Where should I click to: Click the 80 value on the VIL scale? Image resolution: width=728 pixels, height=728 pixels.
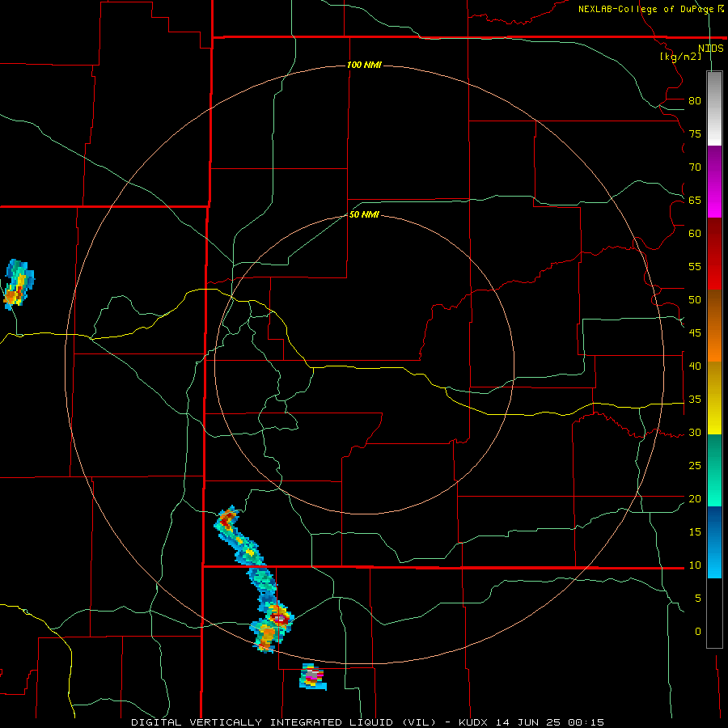coord(695,101)
